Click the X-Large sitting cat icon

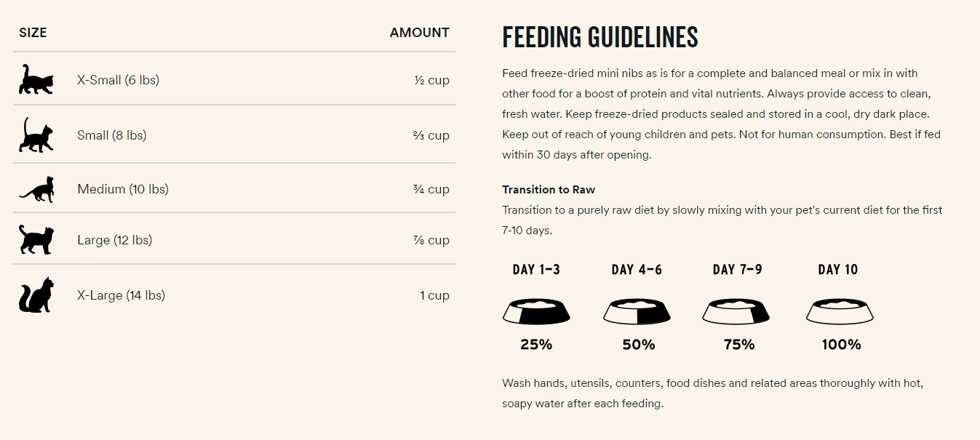point(36,295)
